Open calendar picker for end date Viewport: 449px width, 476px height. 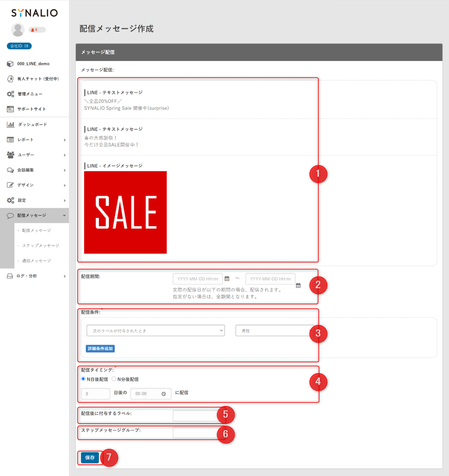point(298,285)
